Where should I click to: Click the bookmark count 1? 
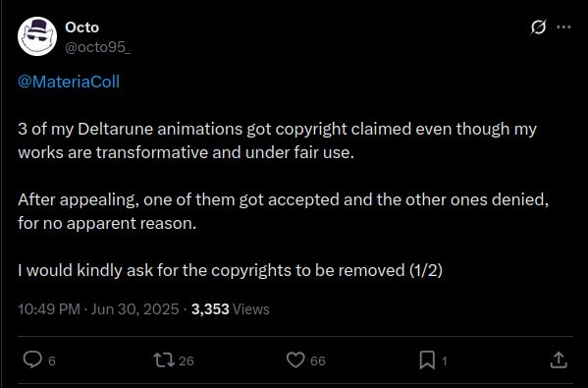coord(445,360)
